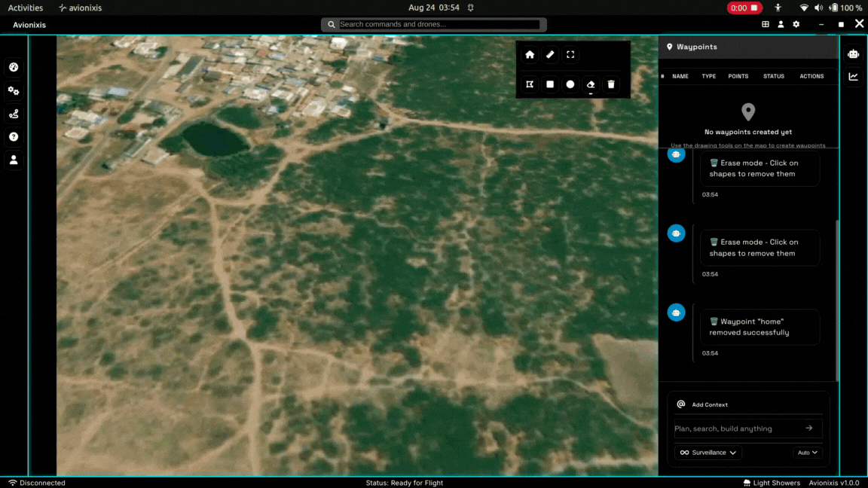Select the polygon drawing tool
The height and width of the screenshot is (488, 868).
coord(530,84)
